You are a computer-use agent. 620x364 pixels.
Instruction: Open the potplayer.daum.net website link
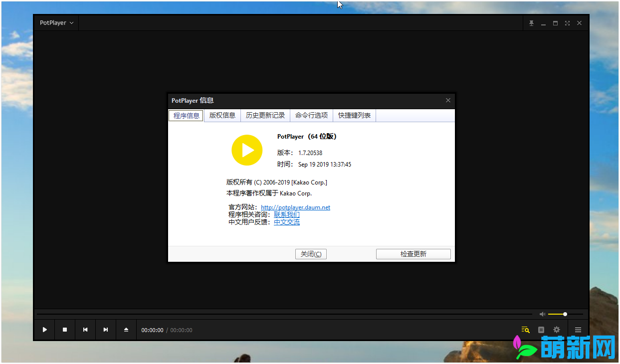pos(295,207)
